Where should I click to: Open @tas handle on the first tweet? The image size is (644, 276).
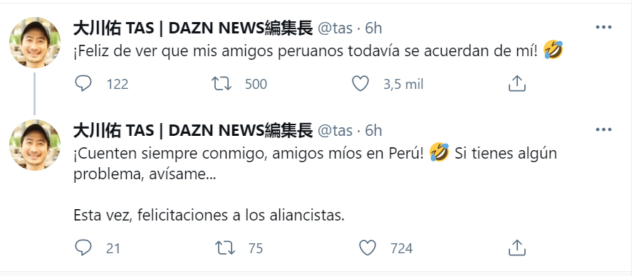[x=335, y=28]
